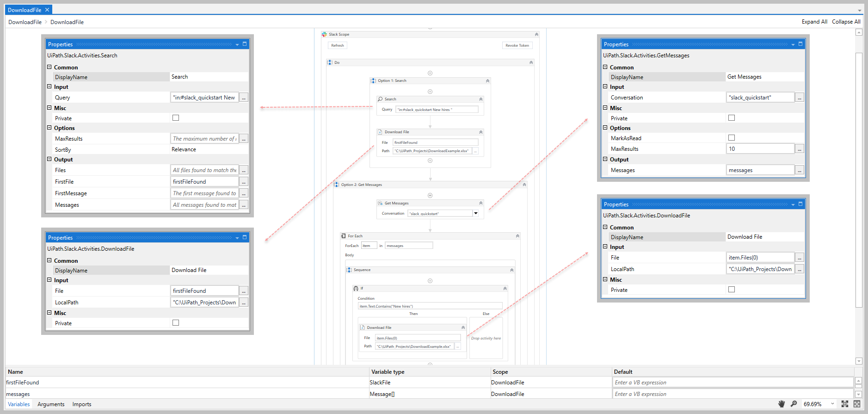Click the Do sequence icon
Image resolution: width=868 pixels, height=414 pixels.
pyautogui.click(x=330, y=62)
